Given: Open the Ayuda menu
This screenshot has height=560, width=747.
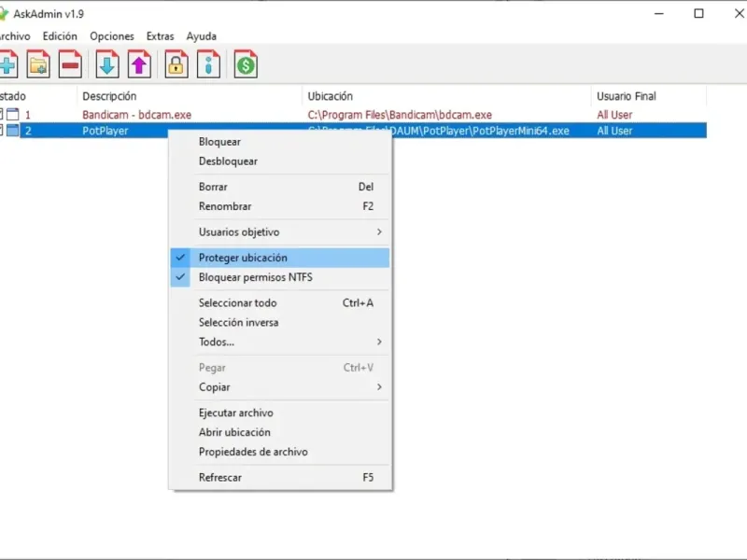Looking at the screenshot, I should tap(201, 36).
